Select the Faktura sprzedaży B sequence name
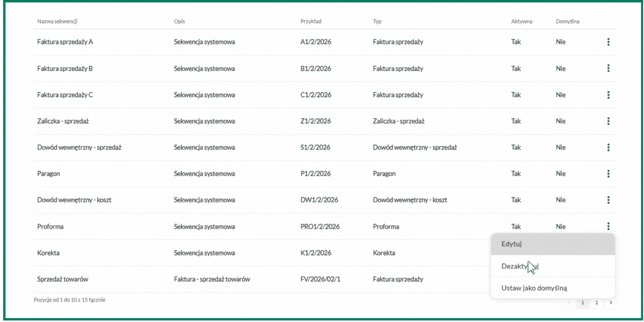This screenshot has width=644, height=322. 65,68
